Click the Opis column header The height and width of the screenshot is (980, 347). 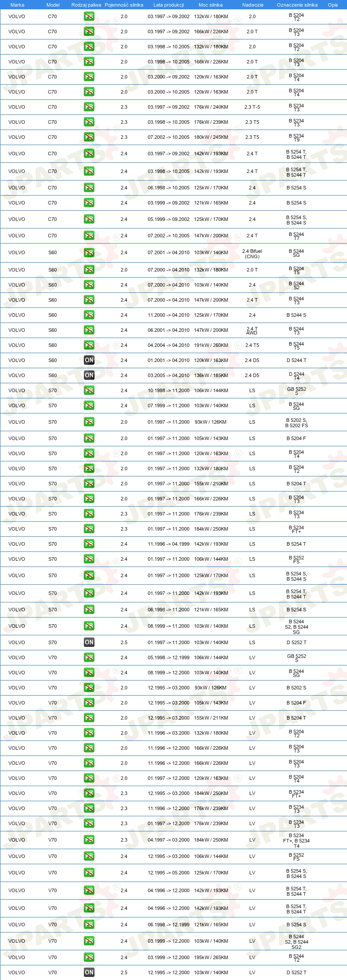coord(333,5)
